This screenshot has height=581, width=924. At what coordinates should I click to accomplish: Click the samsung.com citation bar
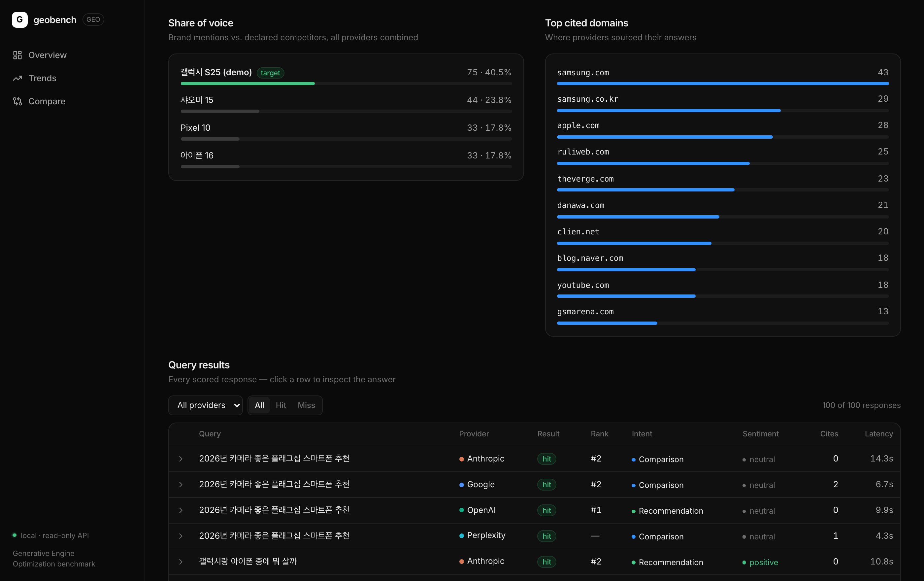click(723, 84)
